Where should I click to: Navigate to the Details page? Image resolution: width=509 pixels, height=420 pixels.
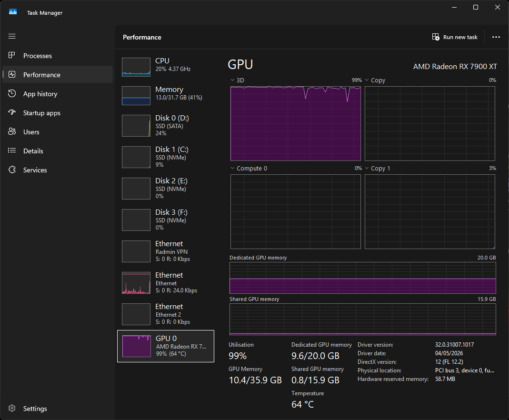pyautogui.click(x=58, y=151)
